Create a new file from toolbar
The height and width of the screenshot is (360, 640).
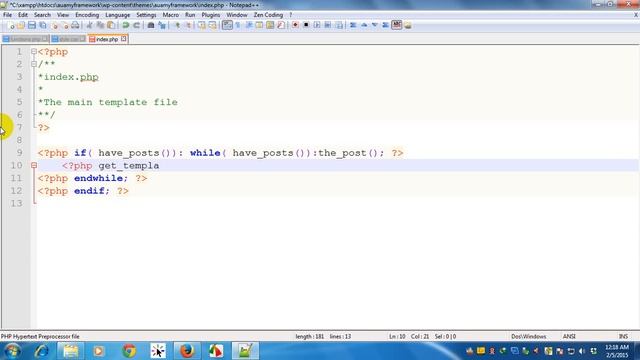click(x=11, y=25)
